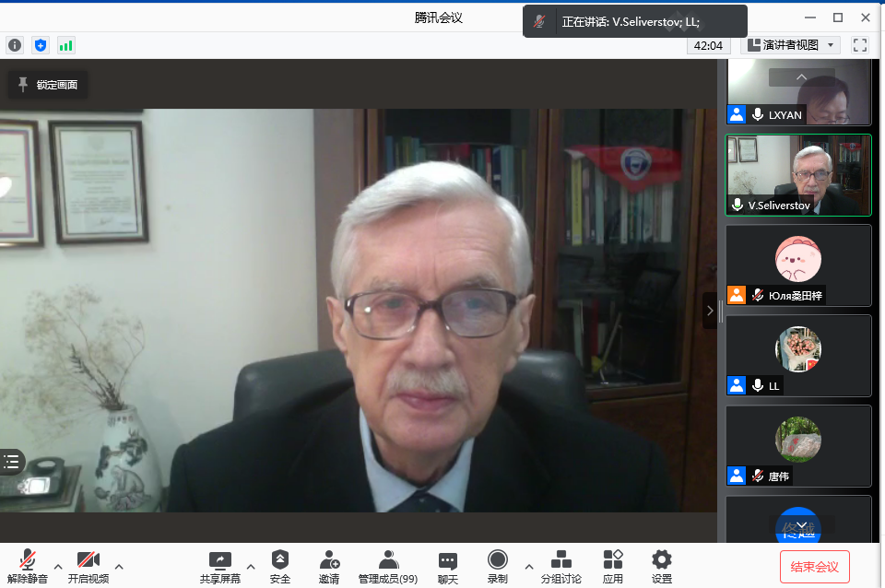
Task: Expand the audio options arrow beside 解除静音
Action: (58, 566)
